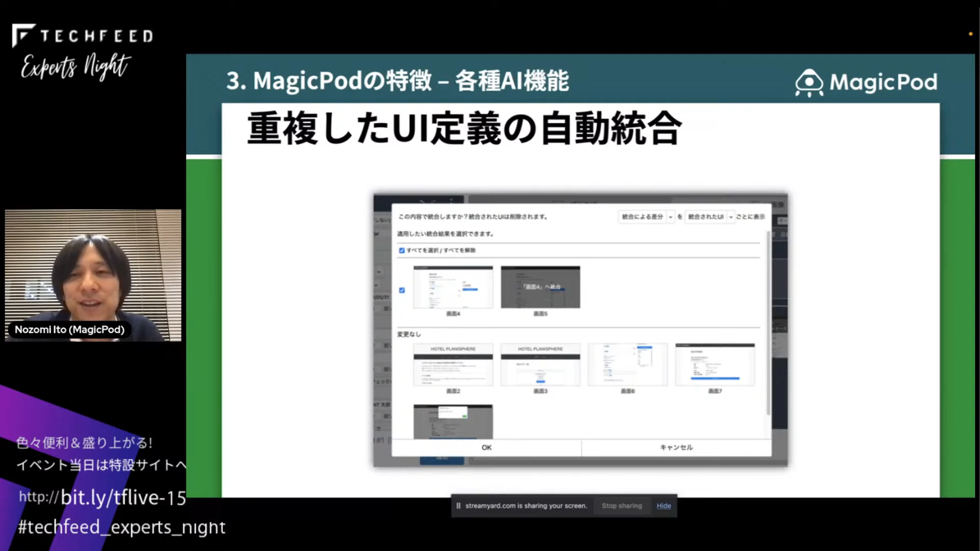Click the キャンセル button
This screenshot has width=980, height=551.
point(676,448)
